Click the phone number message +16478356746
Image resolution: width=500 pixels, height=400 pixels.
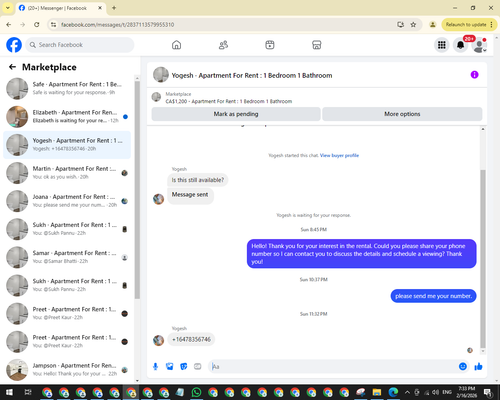click(191, 339)
